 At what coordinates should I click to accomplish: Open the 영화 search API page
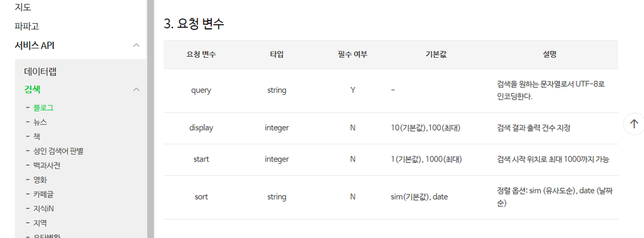click(40, 180)
